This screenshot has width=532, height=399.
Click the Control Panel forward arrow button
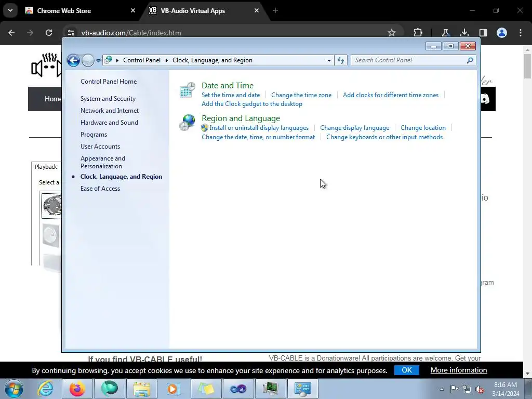click(88, 60)
